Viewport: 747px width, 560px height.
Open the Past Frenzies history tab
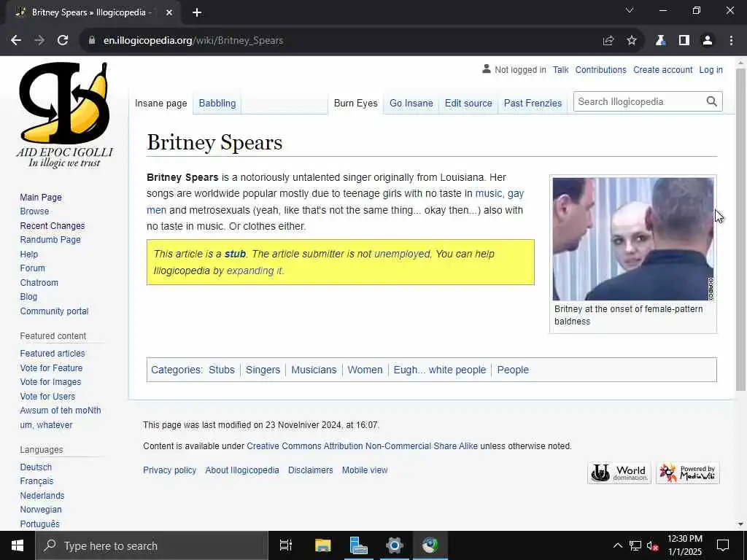(x=533, y=103)
